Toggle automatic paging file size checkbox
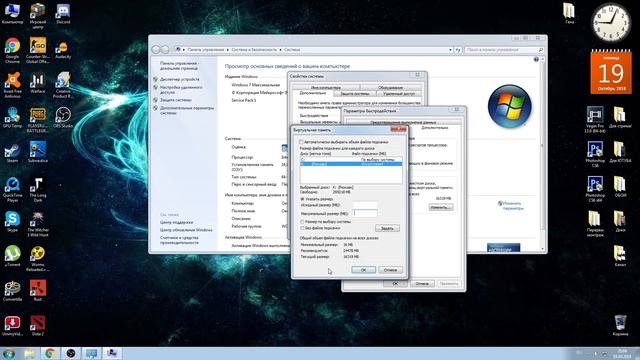This screenshot has height=360, width=640. [x=301, y=142]
